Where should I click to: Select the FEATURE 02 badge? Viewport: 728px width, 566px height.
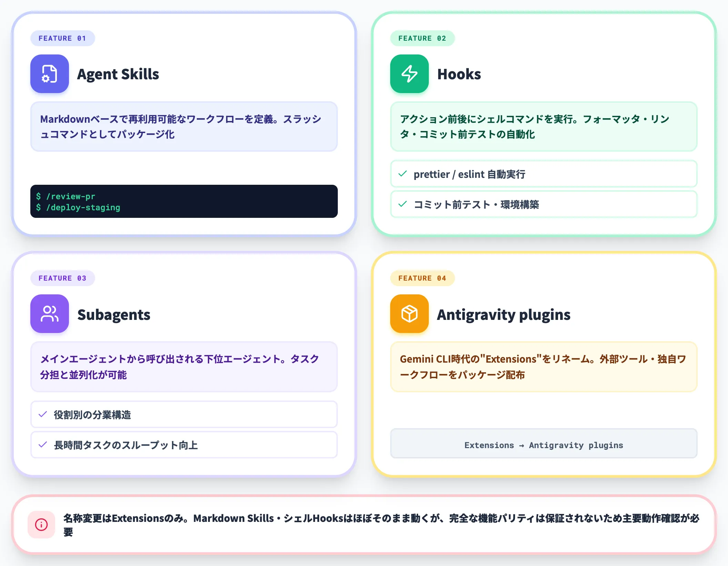tap(422, 38)
